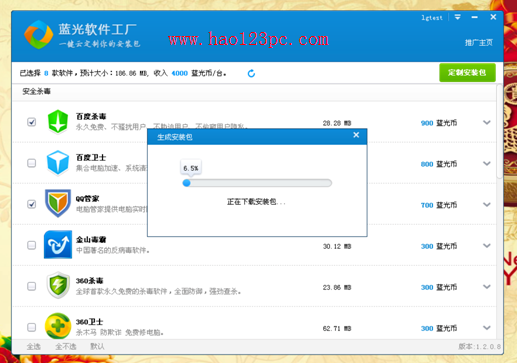This screenshot has height=364, width=517.
Task: Click the 全选 button
Action: (34, 347)
